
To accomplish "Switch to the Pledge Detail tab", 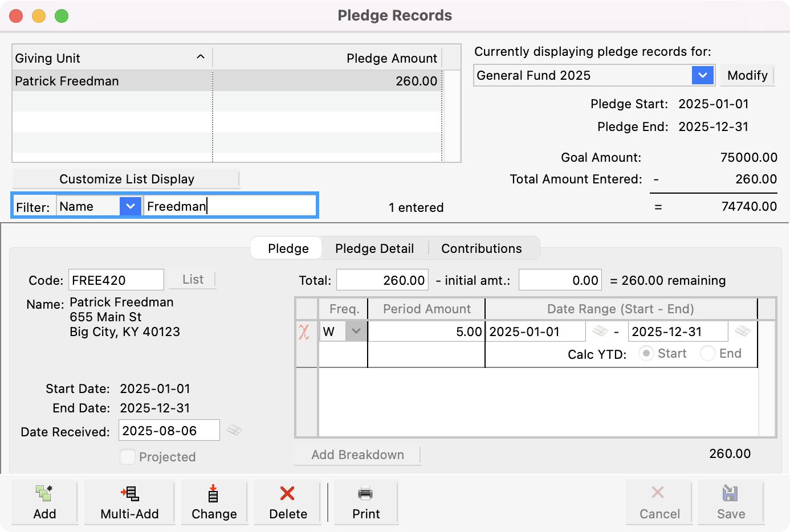I will point(374,248).
